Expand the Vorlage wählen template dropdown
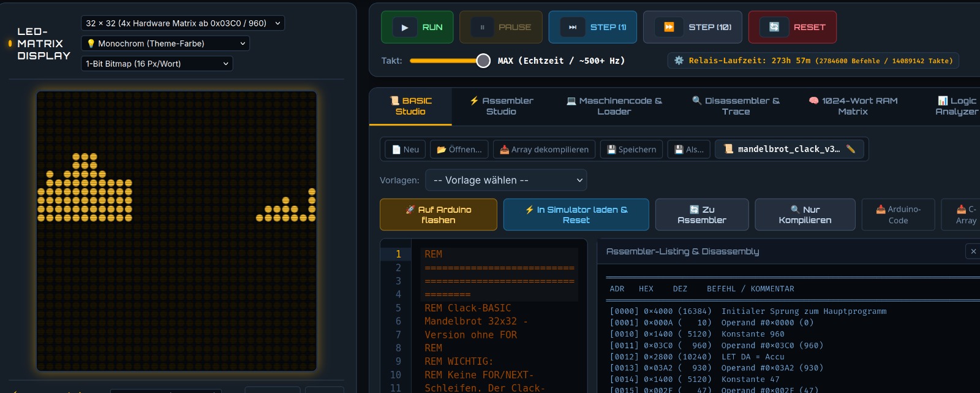980x393 pixels. point(507,180)
